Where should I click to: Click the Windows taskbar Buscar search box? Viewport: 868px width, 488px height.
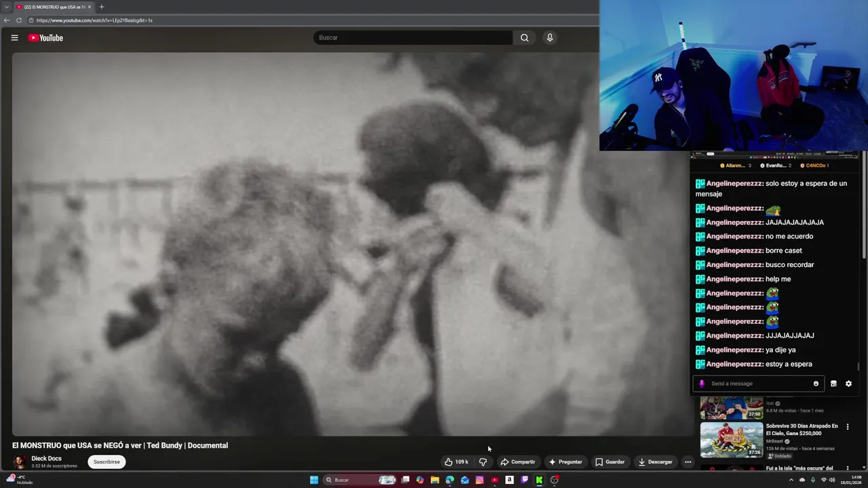tap(361, 480)
